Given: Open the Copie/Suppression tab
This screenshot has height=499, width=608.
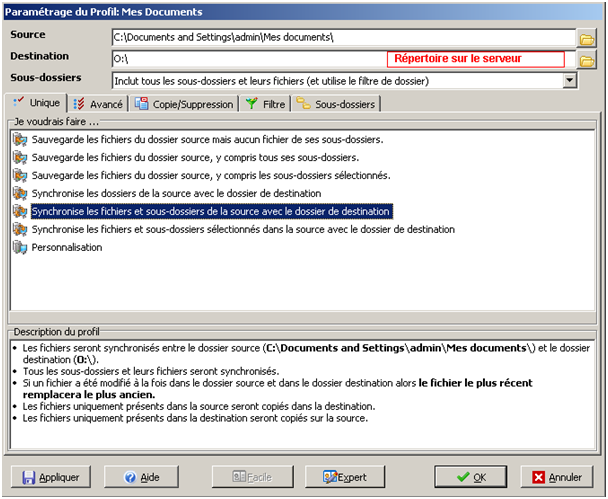Looking at the screenshot, I should click(x=184, y=104).
